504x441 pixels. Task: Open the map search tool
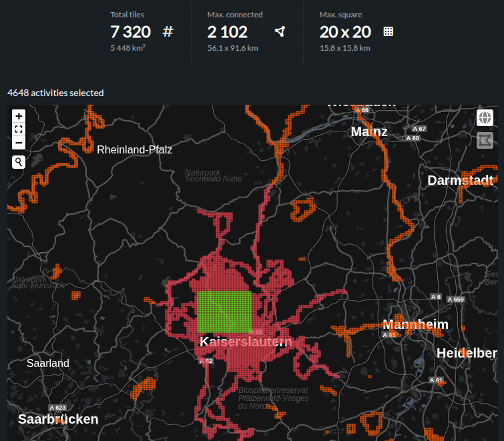click(19, 161)
